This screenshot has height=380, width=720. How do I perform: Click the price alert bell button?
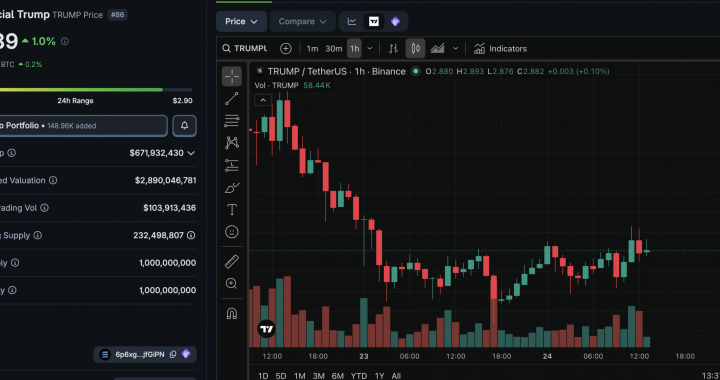pyautogui.click(x=185, y=126)
